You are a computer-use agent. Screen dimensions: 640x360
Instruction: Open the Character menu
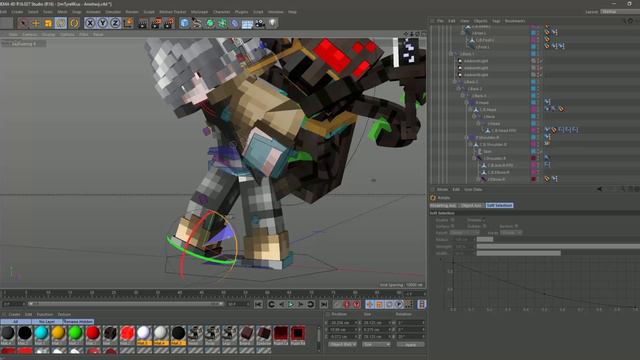tap(221, 12)
